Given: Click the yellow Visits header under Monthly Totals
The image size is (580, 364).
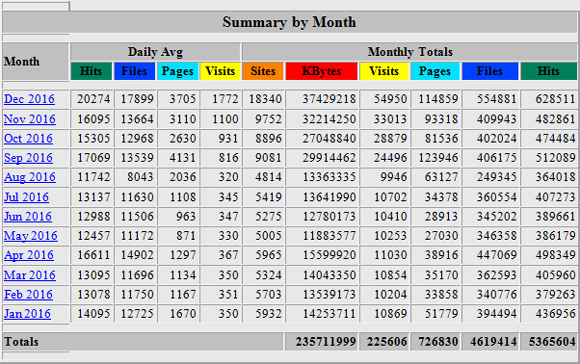Looking at the screenshot, I should 384,71.
